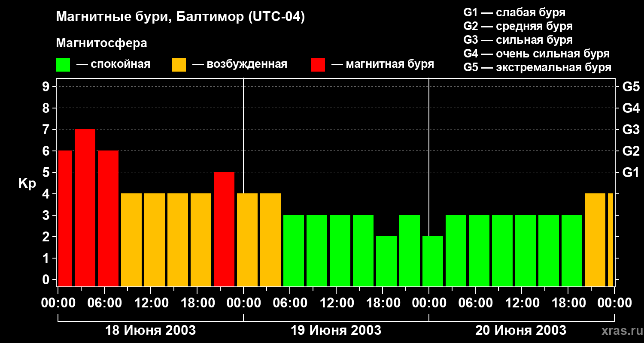The image size is (644, 343).
Task: Click the "20 Июня 2003" date label
Action: pyautogui.click(x=521, y=331)
